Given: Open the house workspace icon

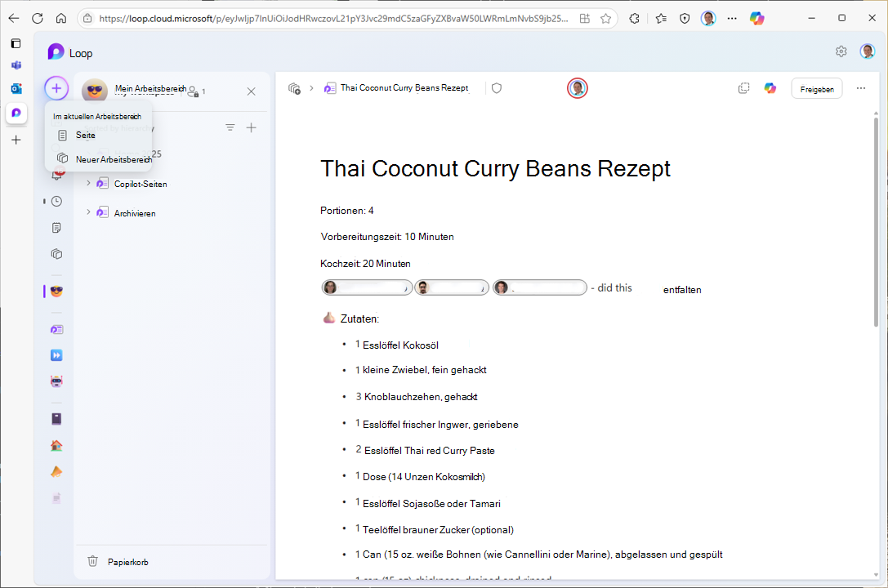Looking at the screenshot, I should click(56, 445).
